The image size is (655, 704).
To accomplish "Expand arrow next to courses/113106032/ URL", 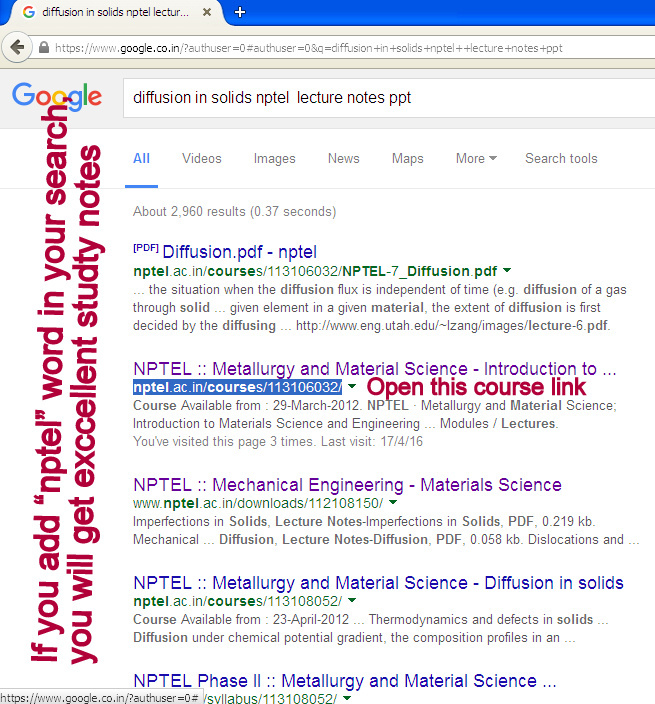I will 352,386.
